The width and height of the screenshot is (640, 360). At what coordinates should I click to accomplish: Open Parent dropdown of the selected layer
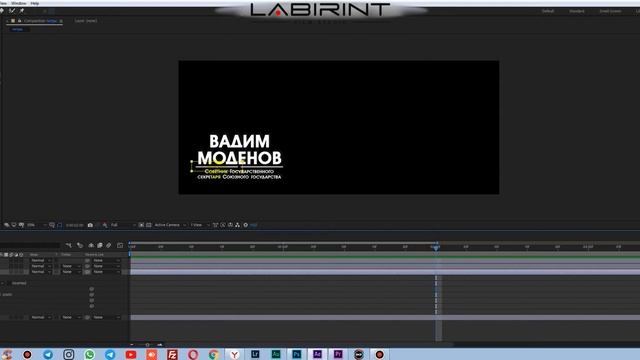tap(107, 272)
